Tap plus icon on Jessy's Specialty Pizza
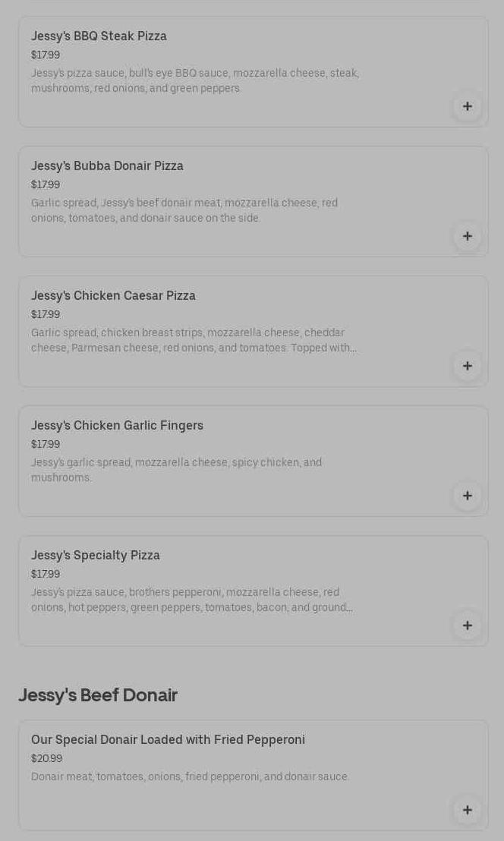The height and width of the screenshot is (841, 504). (467, 625)
